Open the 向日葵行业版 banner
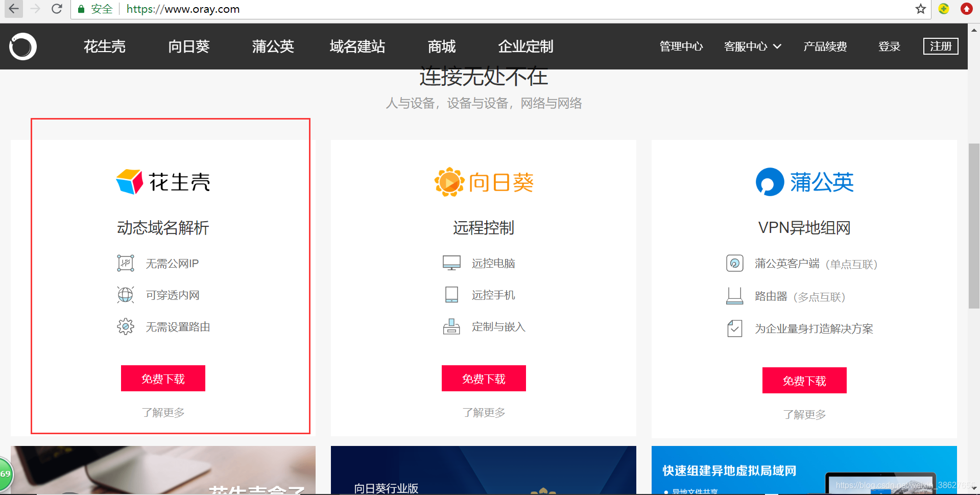This screenshot has height=495, width=980. coord(484,470)
